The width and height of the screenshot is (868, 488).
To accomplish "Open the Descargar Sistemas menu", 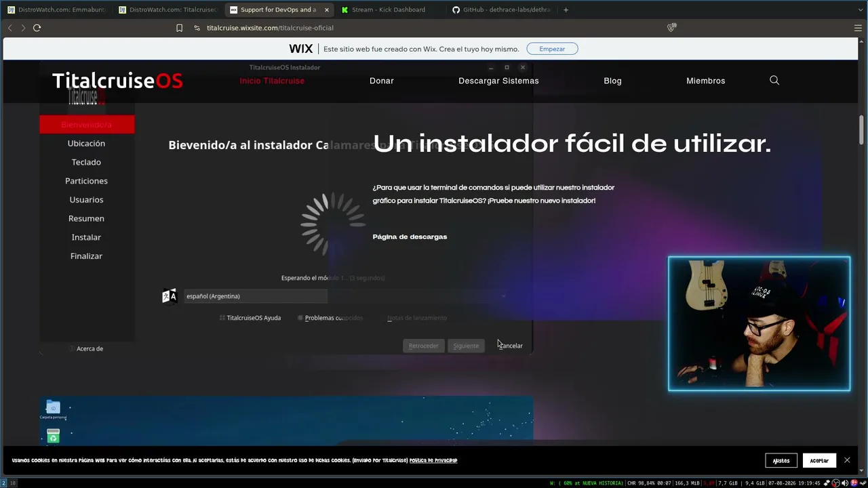I will tap(498, 81).
